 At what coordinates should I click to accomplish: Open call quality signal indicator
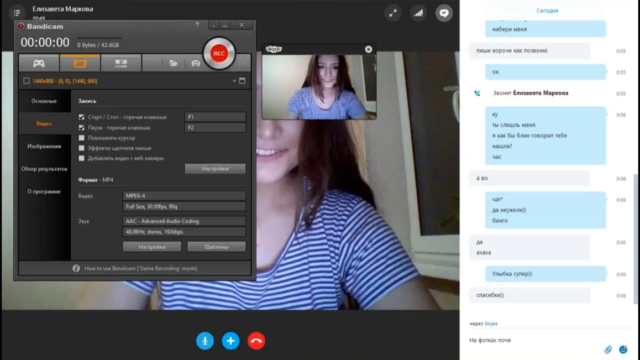418,13
